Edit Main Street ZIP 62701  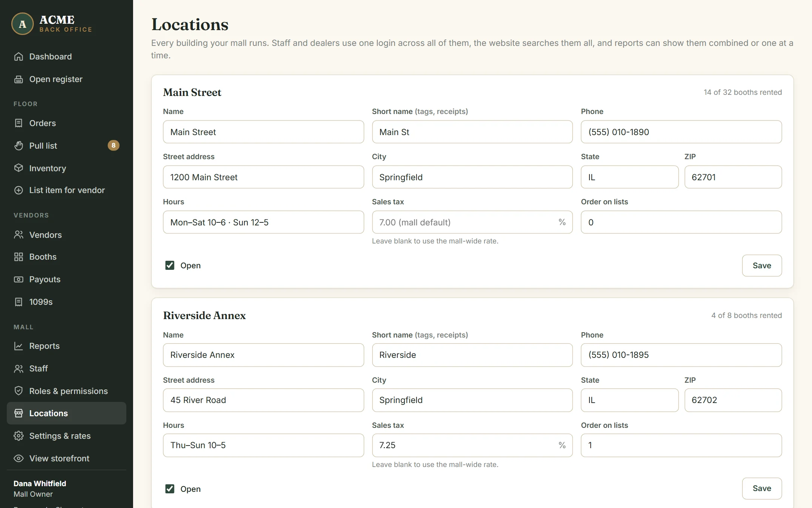click(x=733, y=177)
